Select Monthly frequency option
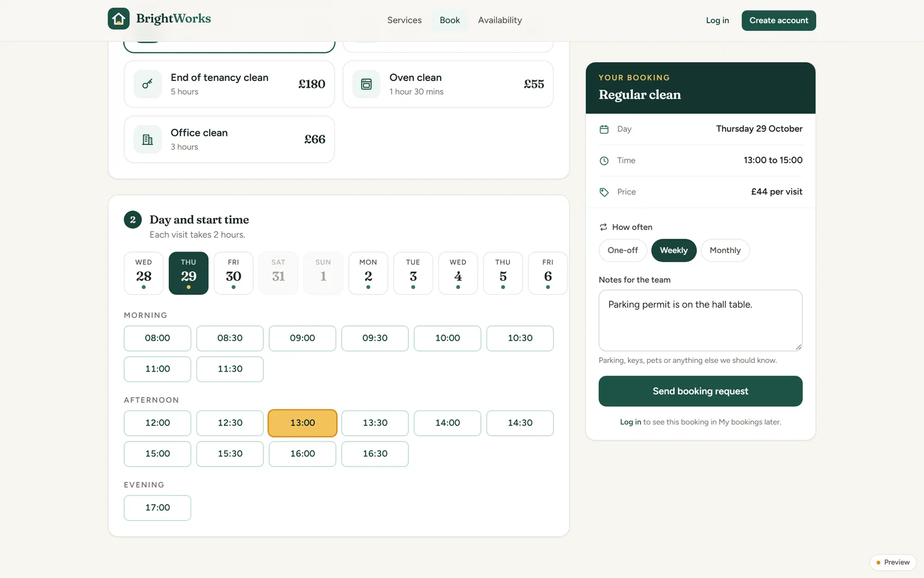 click(725, 250)
